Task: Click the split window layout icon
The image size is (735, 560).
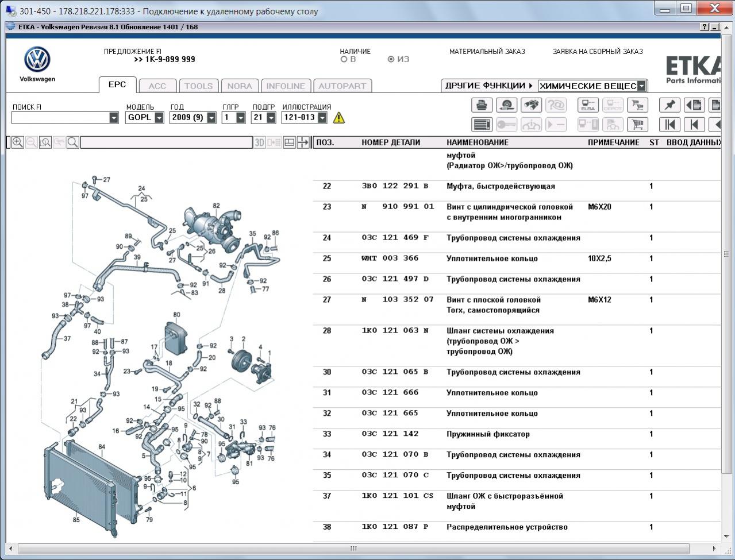Action: click(290, 142)
